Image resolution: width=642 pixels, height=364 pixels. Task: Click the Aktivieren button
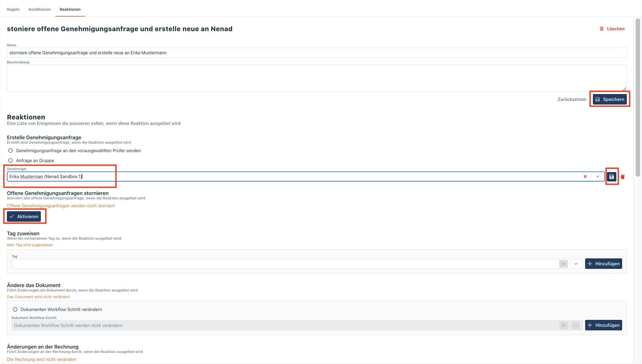point(24,216)
